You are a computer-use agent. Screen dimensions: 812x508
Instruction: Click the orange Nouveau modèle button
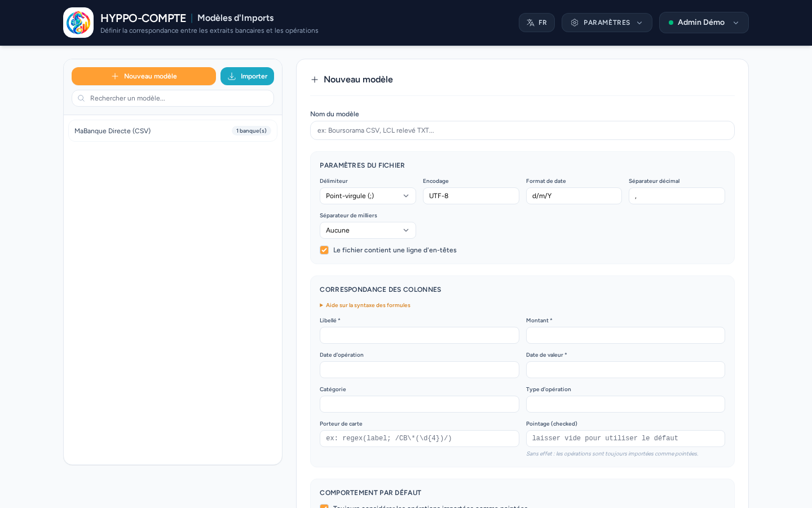[x=144, y=76]
